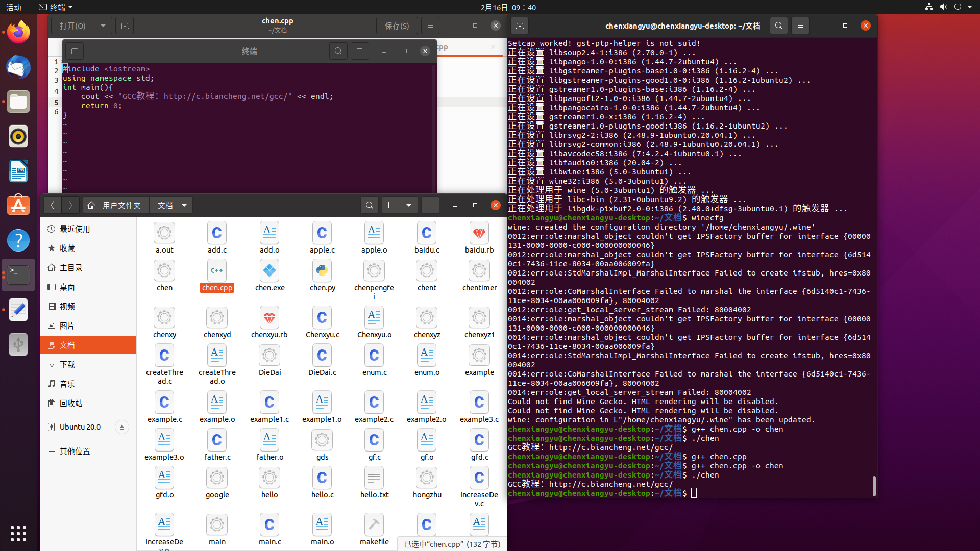Image resolution: width=980 pixels, height=551 pixels.
Task: Select 最近使用 in sidebar
Action: coord(88,229)
